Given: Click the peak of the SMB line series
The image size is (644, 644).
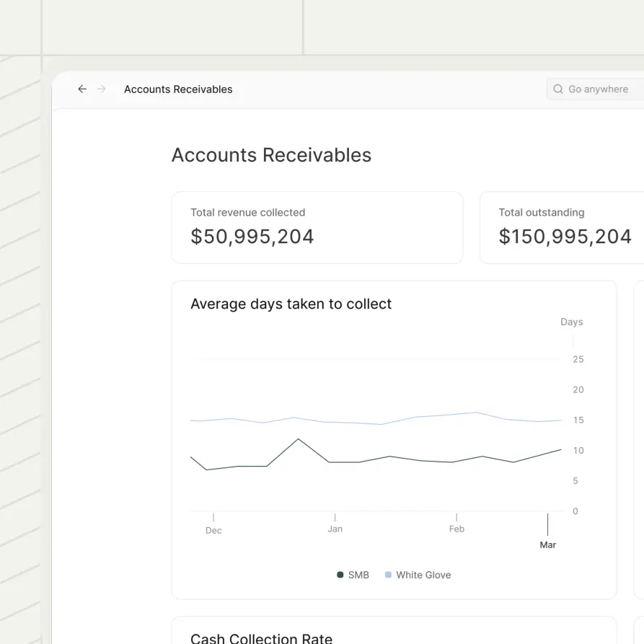Looking at the screenshot, I should click(298, 439).
